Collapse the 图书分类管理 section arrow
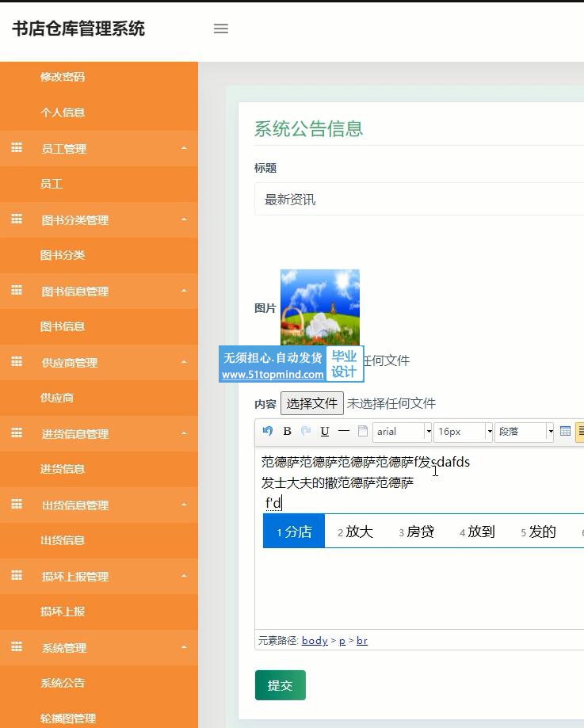The image size is (584, 728). pos(184,219)
